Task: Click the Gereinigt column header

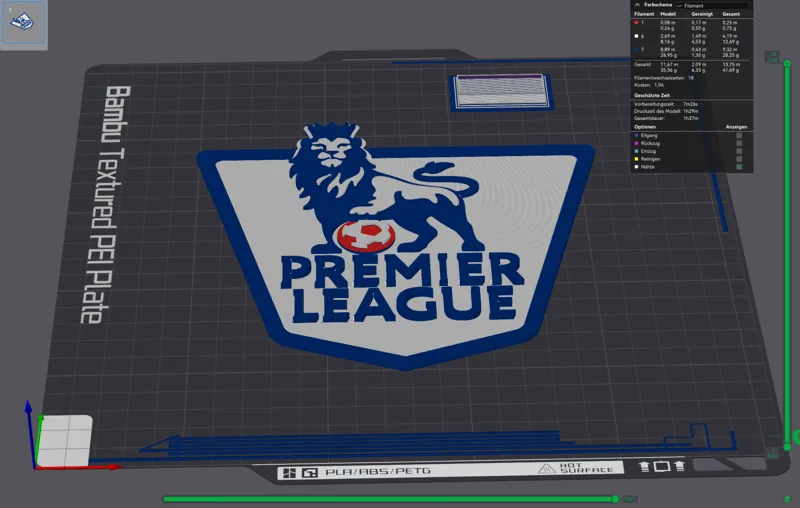Action: 702,14
